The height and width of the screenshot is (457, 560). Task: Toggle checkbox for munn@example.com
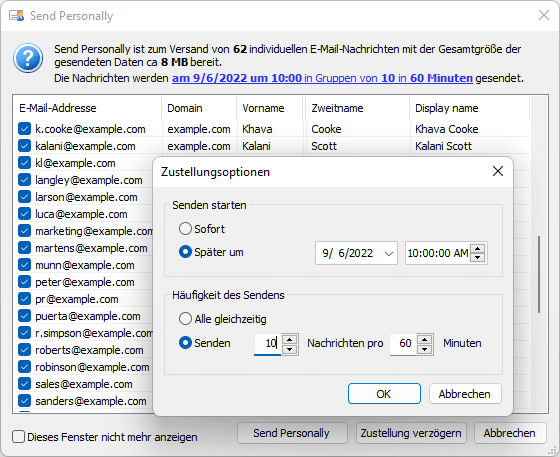24,265
